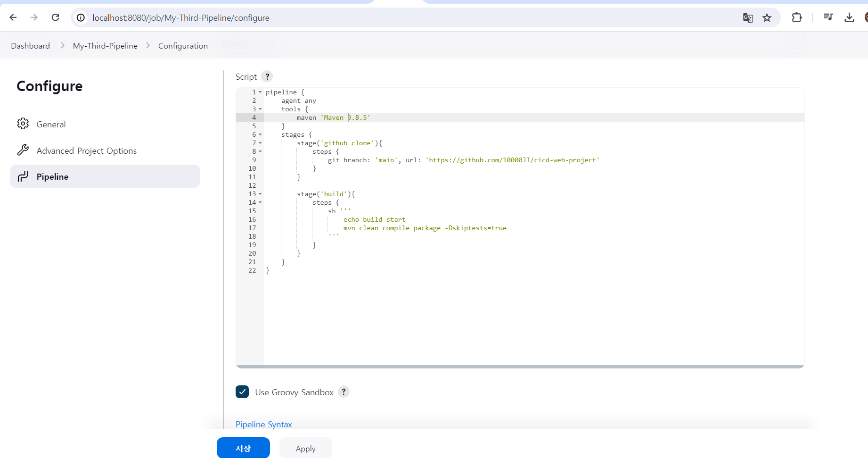Bookmark this page with star icon
The height and width of the screenshot is (458, 868).
coord(767,17)
